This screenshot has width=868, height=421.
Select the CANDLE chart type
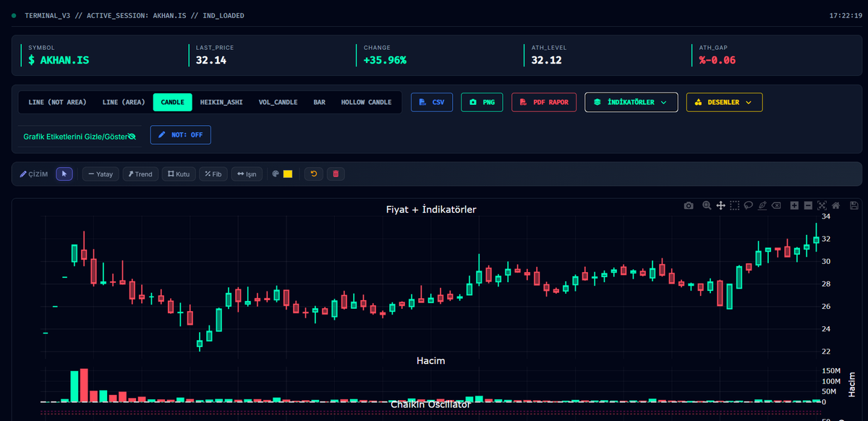pos(172,102)
